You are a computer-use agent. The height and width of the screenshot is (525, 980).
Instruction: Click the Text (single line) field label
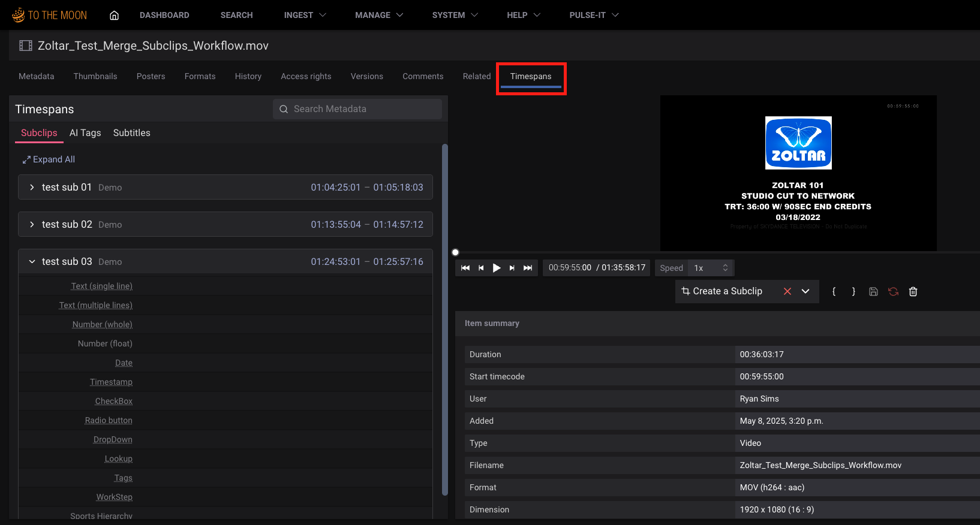pos(102,286)
